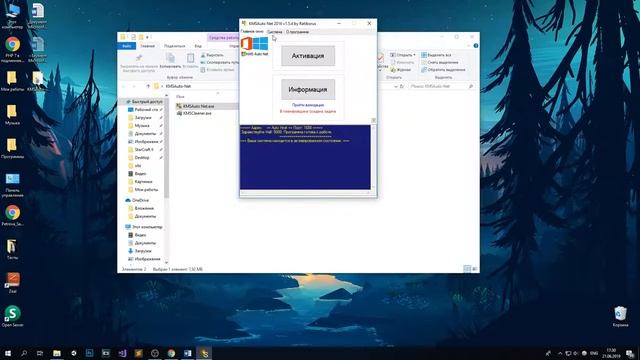Open the Пройти валидацию link
Viewport: 640px width, 360px height.
click(x=308, y=105)
